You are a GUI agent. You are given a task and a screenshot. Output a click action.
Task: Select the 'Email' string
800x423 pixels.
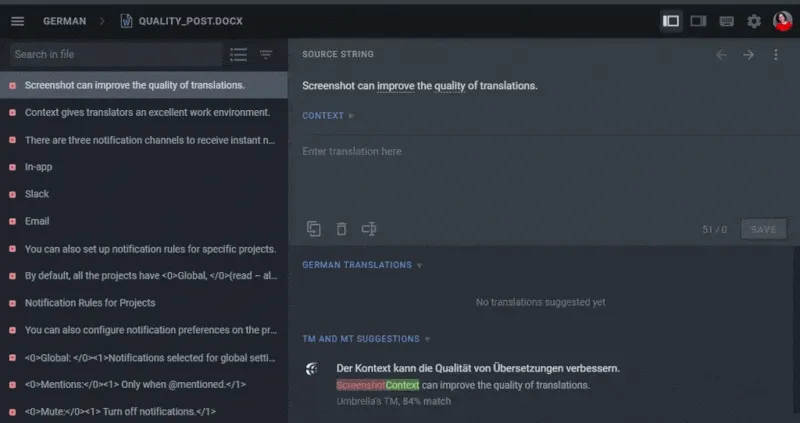(144, 221)
